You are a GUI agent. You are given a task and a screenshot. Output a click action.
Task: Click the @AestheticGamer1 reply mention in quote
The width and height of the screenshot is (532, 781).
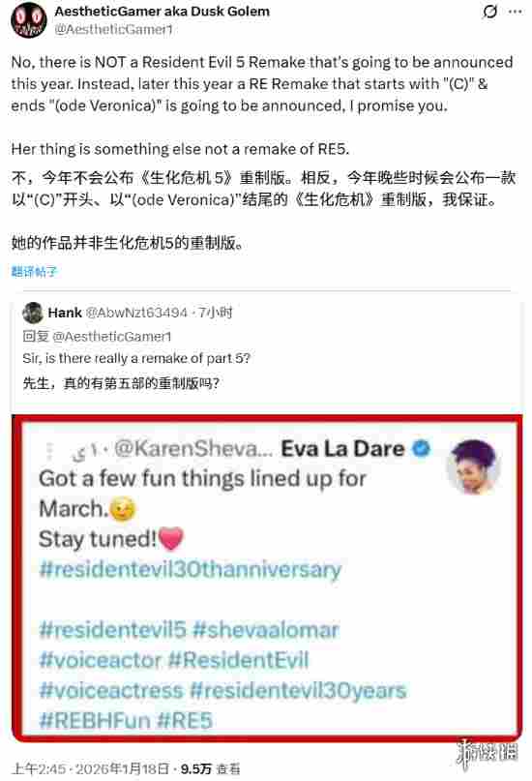[111, 337]
